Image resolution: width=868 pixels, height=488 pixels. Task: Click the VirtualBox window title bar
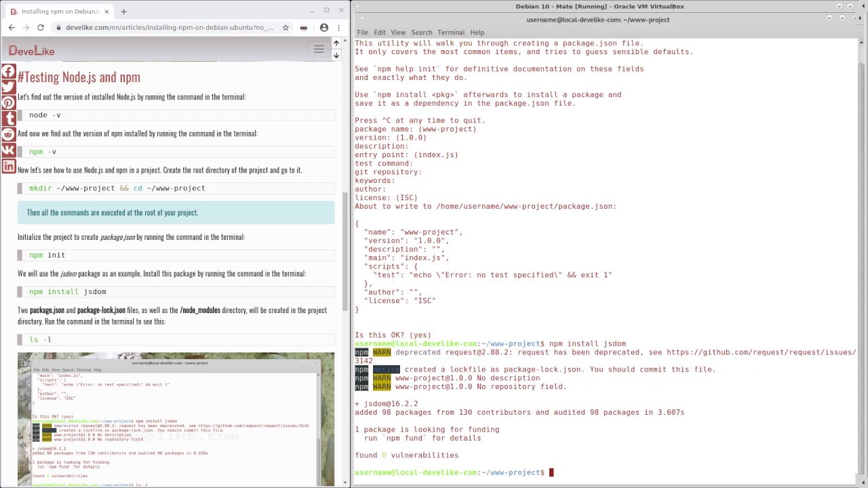[x=600, y=6]
